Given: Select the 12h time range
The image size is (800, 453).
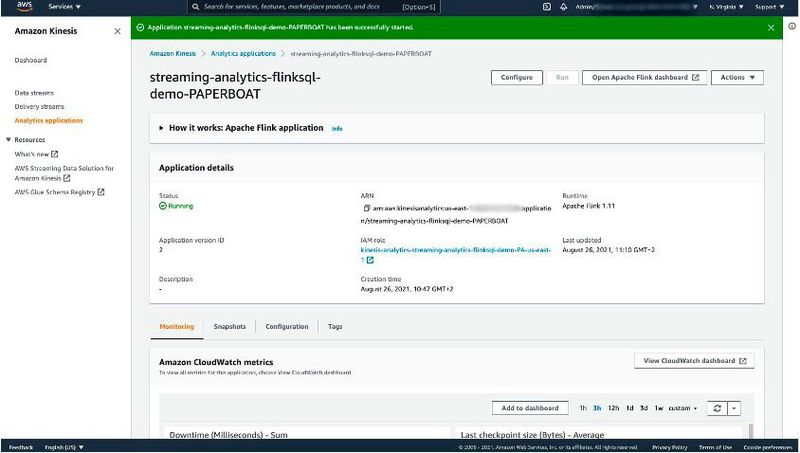Looking at the screenshot, I should [x=613, y=408].
